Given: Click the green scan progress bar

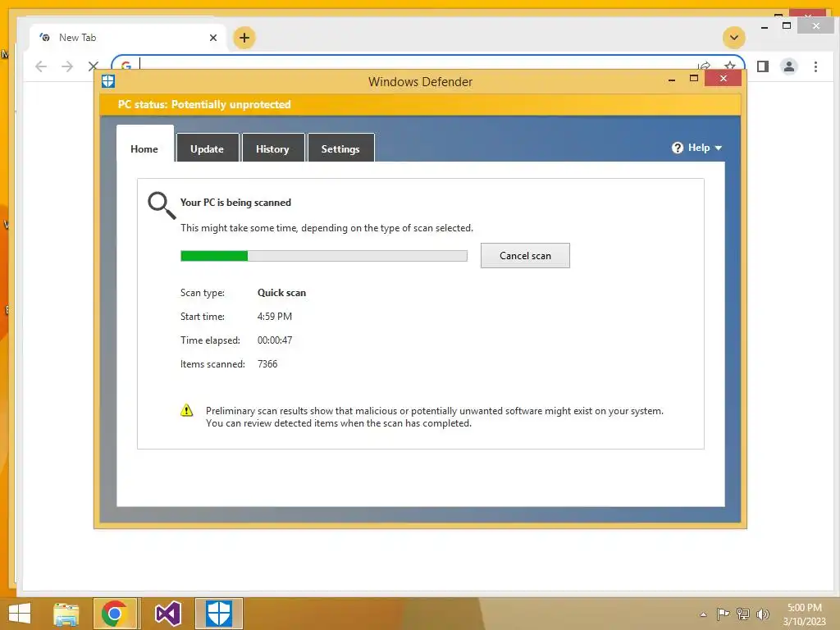Looking at the screenshot, I should pos(323,256).
